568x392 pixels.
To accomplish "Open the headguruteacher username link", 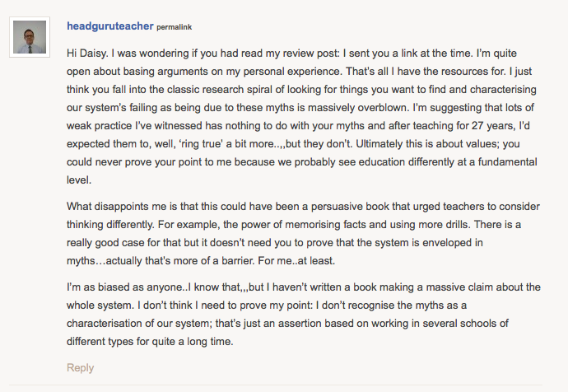I will [x=109, y=26].
